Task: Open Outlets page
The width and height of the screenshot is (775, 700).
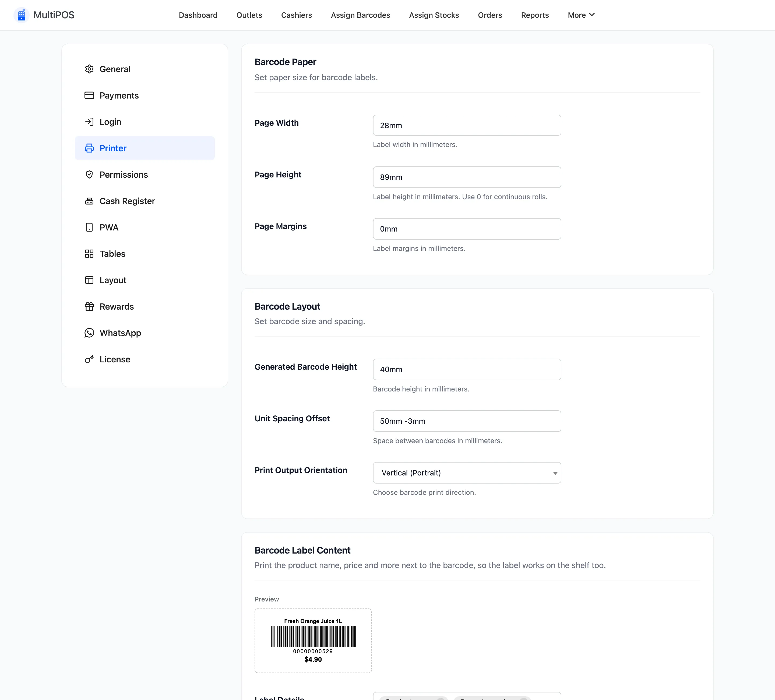Action: pos(249,15)
